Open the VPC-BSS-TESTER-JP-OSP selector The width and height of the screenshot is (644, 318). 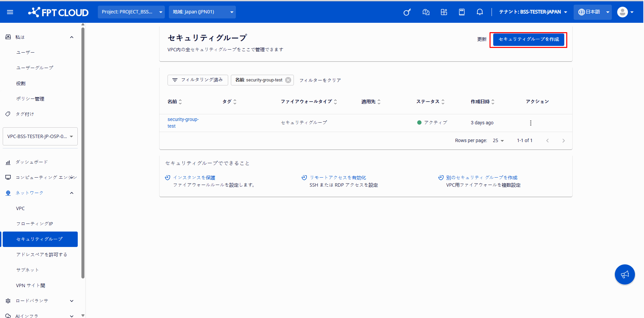pyautogui.click(x=40, y=136)
